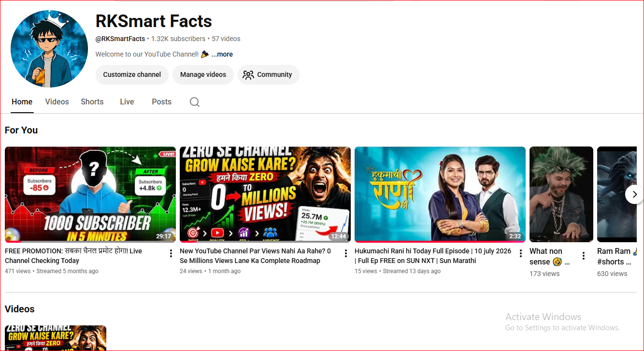The image size is (644, 351).
Task: View the Posts tab
Action: pos(162,102)
